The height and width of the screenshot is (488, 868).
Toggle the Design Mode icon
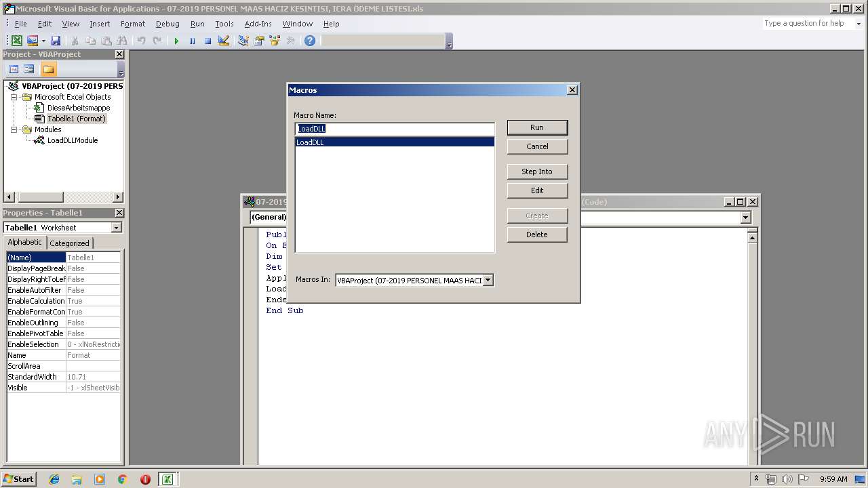click(x=223, y=41)
